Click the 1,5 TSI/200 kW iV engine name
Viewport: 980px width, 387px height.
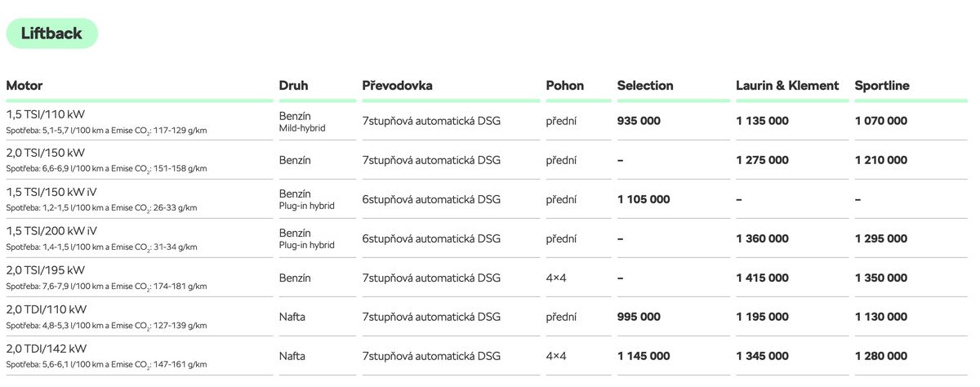pos(51,232)
